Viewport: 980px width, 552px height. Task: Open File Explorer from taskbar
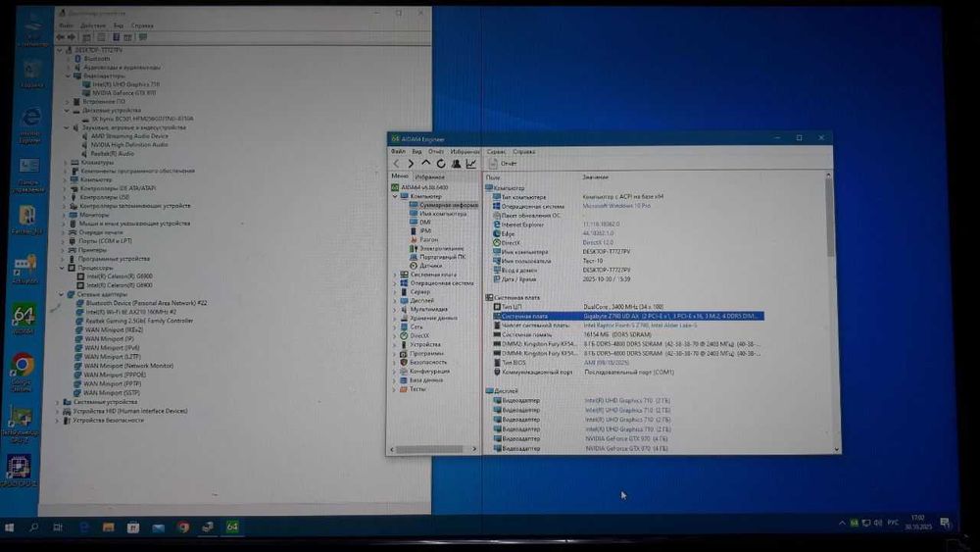(x=108, y=527)
